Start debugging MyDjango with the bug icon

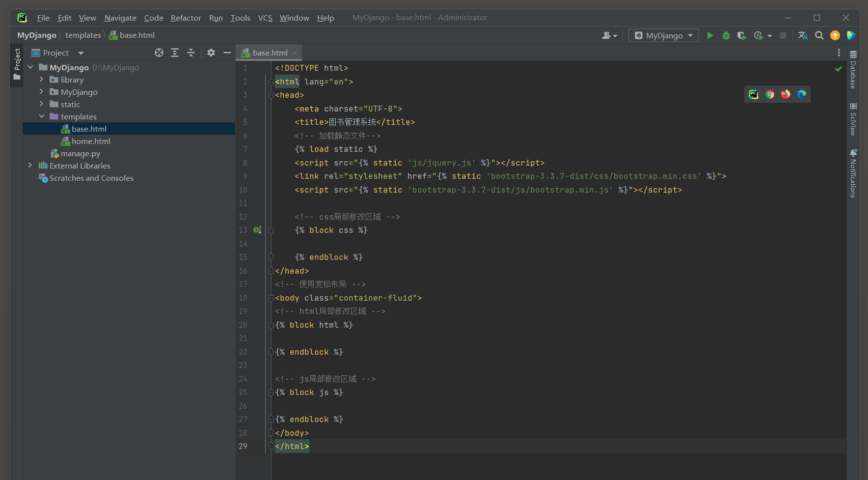click(x=726, y=35)
